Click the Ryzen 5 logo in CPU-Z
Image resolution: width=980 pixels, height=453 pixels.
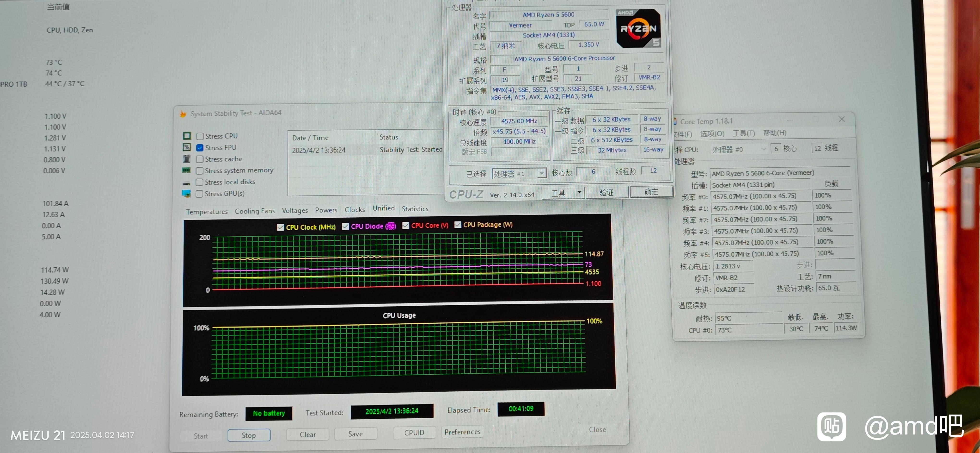tap(638, 29)
